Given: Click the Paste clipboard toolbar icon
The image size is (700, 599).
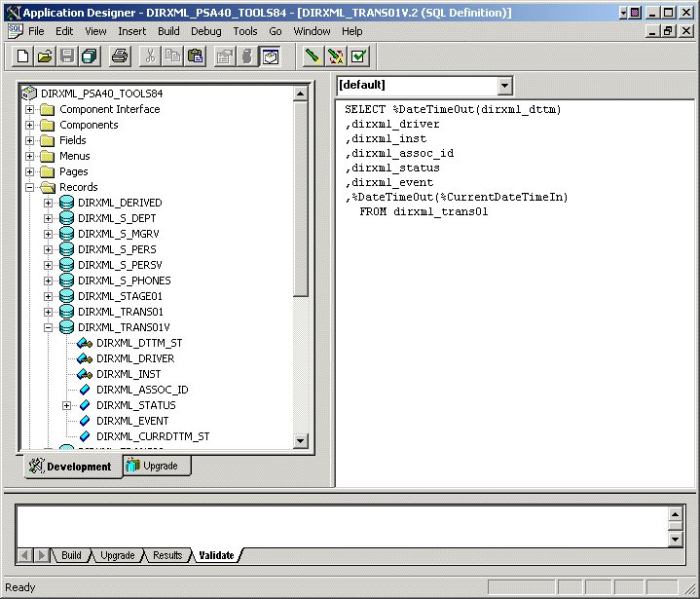Looking at the screenshot, I should (194, 56).
